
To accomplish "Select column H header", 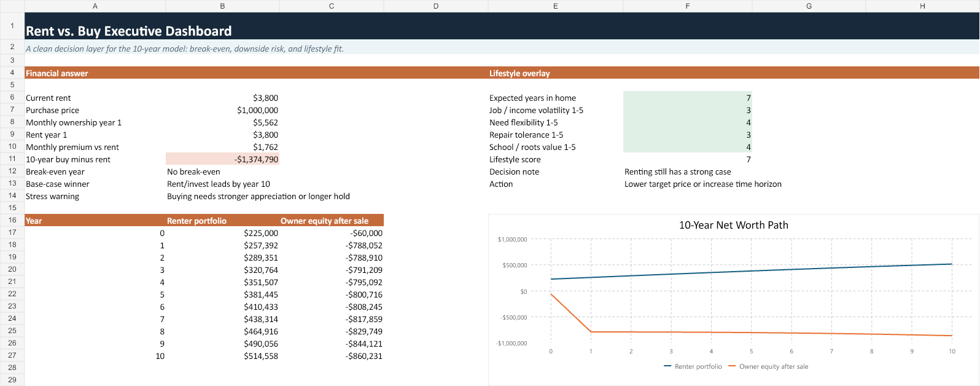I will (922, 6).
